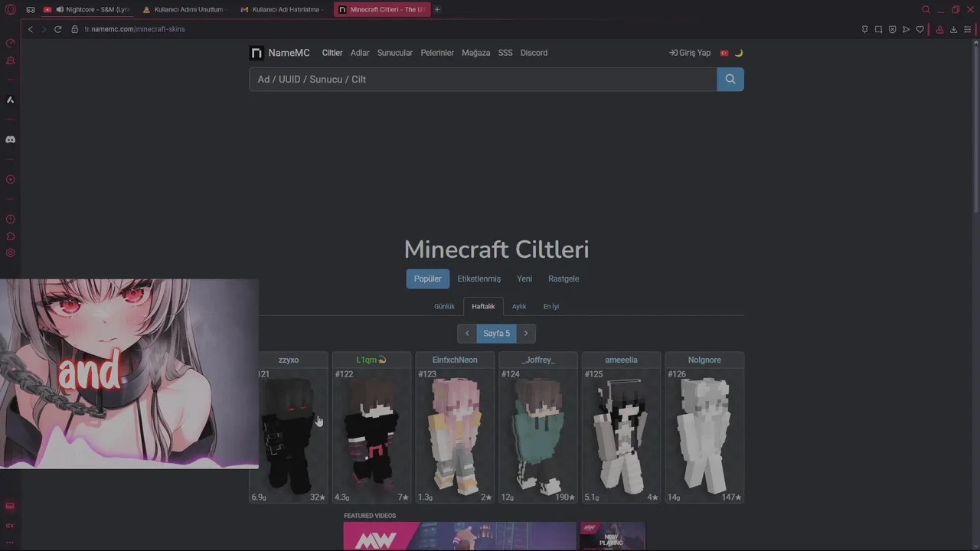Viewport: 980px width, 551px height.
Task: Click the Popüler button
Action: [x=427, y=279]
